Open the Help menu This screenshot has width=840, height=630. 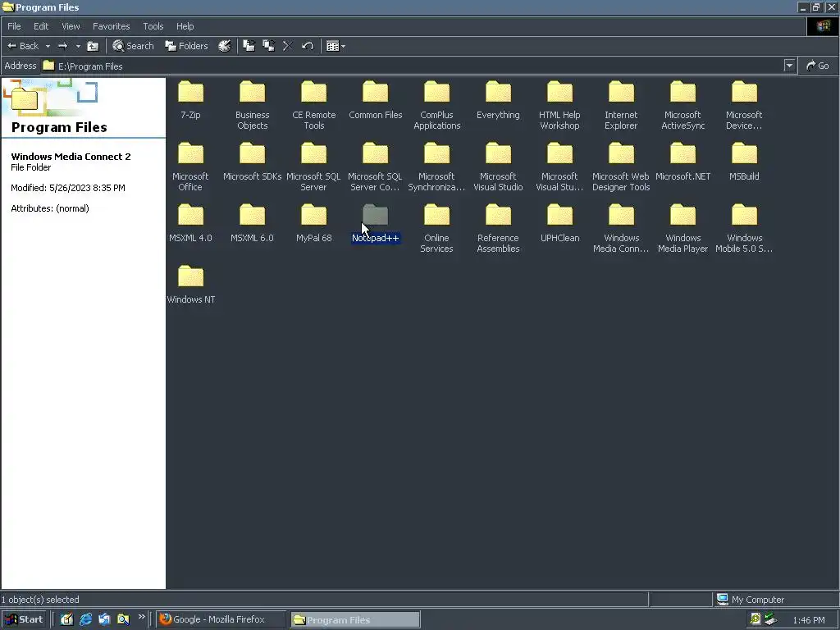(x=185, y=26)
